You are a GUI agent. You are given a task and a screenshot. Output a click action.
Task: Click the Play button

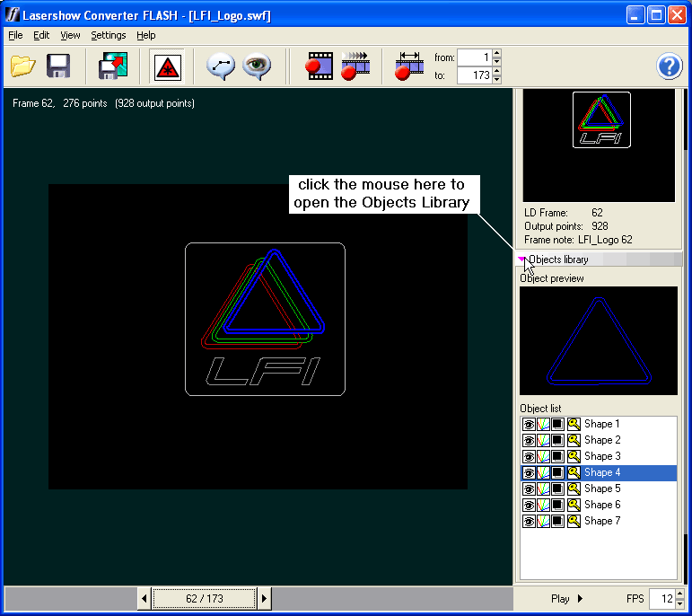tap(566, 599)
